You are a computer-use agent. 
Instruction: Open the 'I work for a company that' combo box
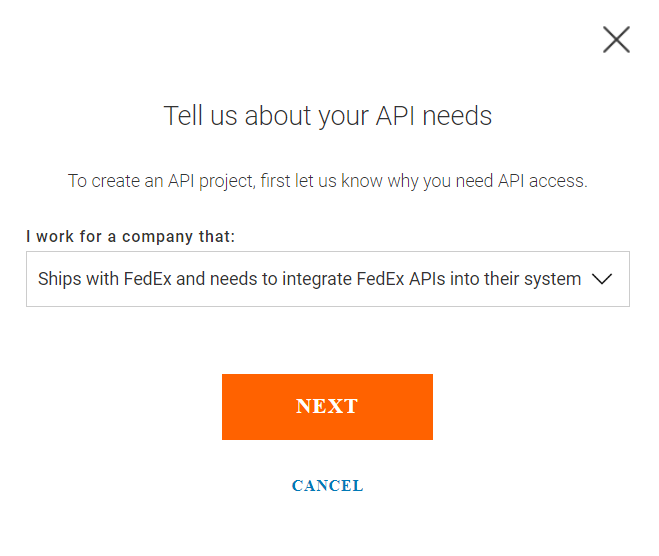[x=327, y=279]
